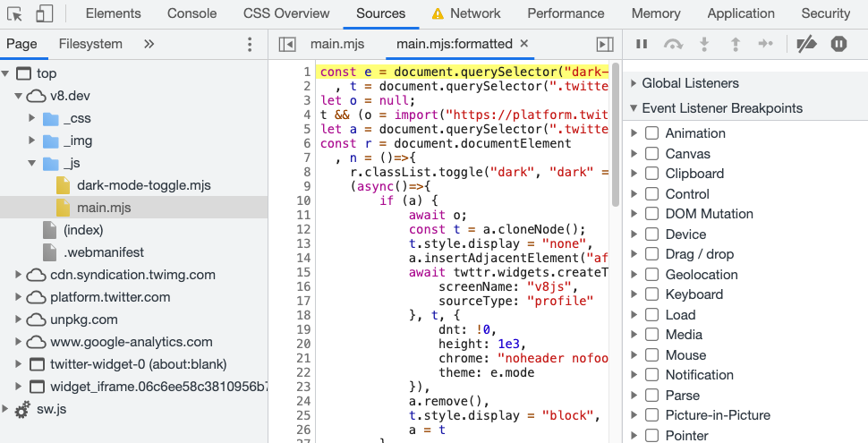Hide the navigator pane using toggle icon
868x443 pixels.
click(x=286, y=45)
